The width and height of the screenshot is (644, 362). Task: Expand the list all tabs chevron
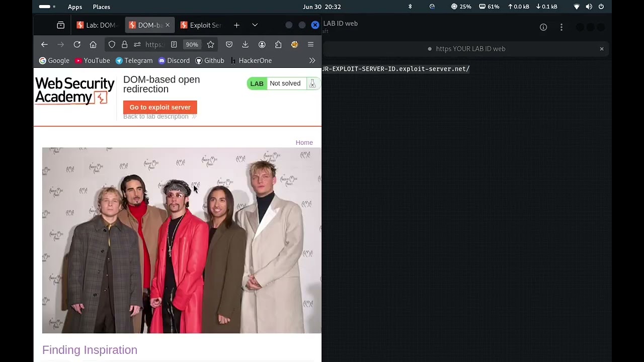pos(255,25)
